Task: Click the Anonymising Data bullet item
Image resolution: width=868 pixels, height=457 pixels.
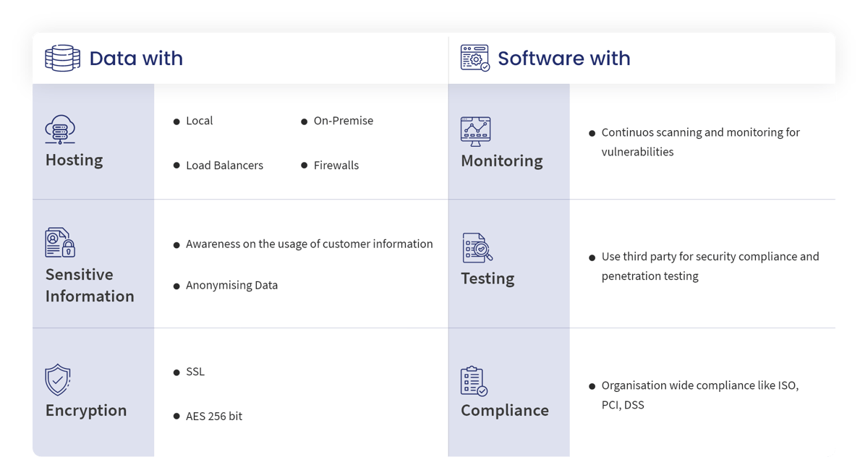Action: point(231,285)
